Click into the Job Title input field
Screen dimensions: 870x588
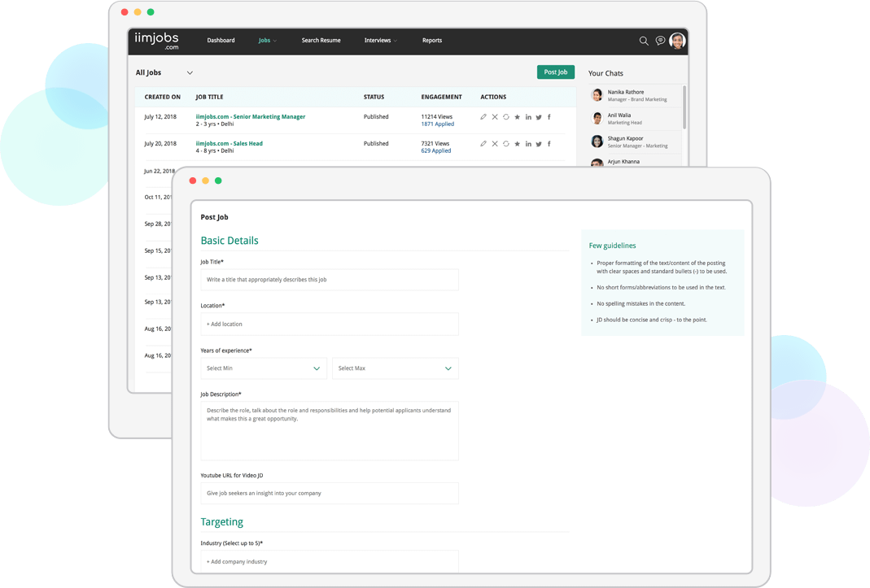tap(329, 280)
